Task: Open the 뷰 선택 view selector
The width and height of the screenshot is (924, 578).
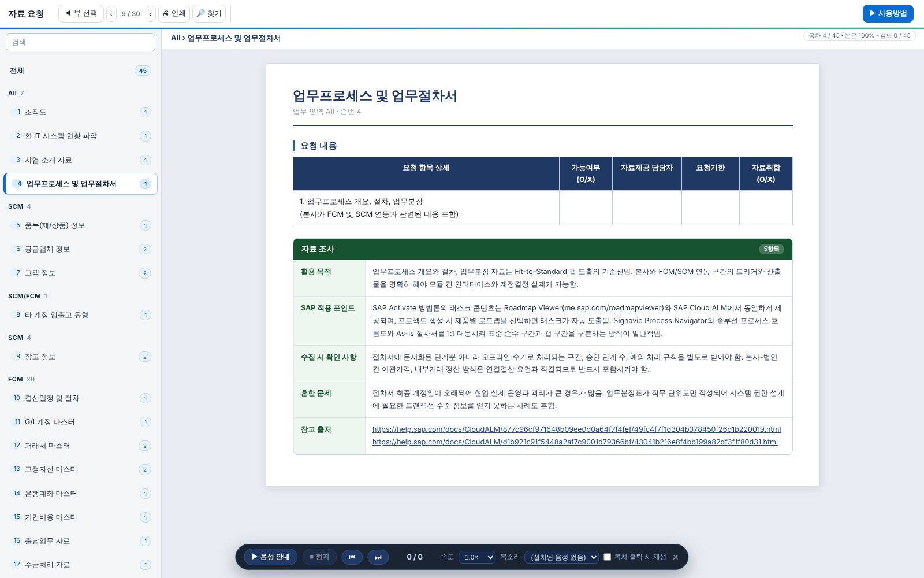Action: (x=81, y=13)
